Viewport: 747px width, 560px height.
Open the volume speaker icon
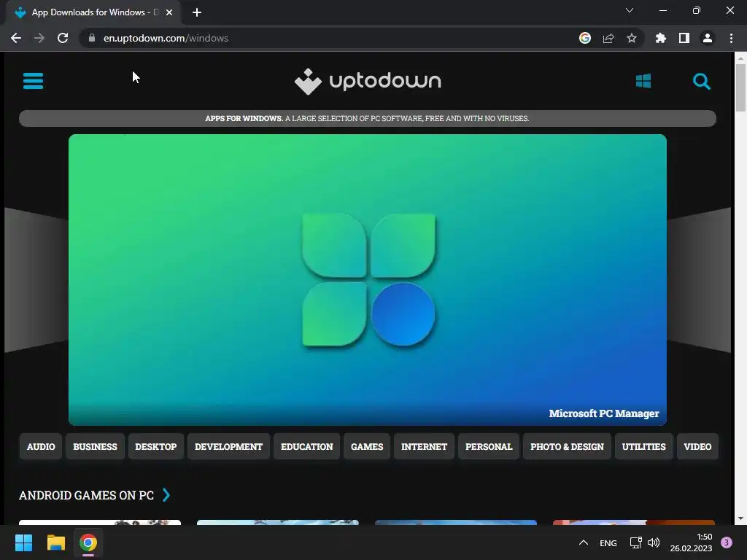click(x=654, y=542)
